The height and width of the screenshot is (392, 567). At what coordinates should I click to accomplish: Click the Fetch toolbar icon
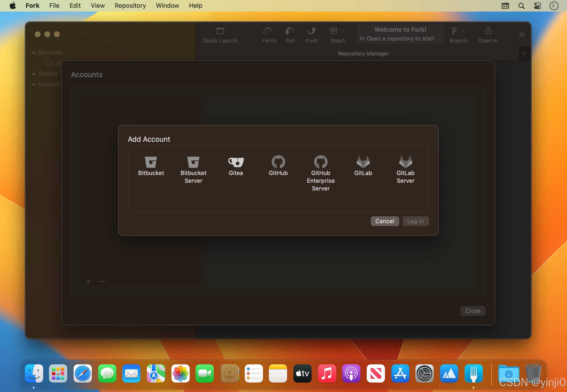[x=267, y=31]
